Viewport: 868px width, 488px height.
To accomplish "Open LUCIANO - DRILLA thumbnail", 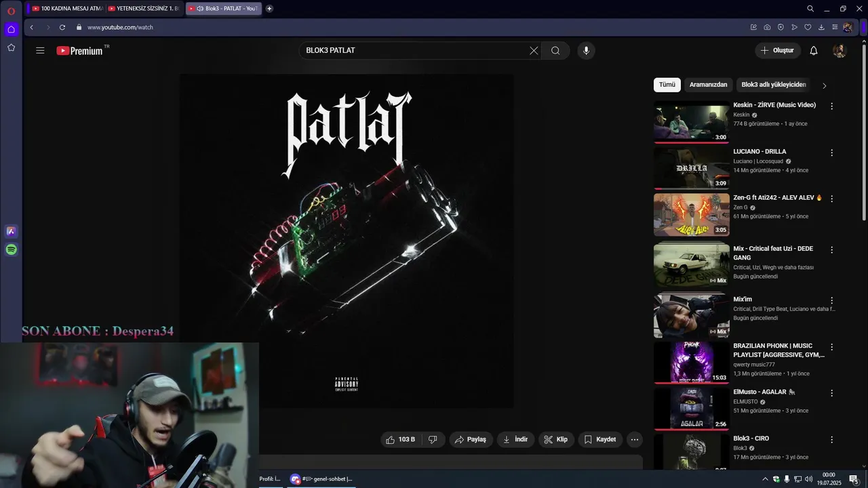I will pyautogui.click(x=691, y=169).
